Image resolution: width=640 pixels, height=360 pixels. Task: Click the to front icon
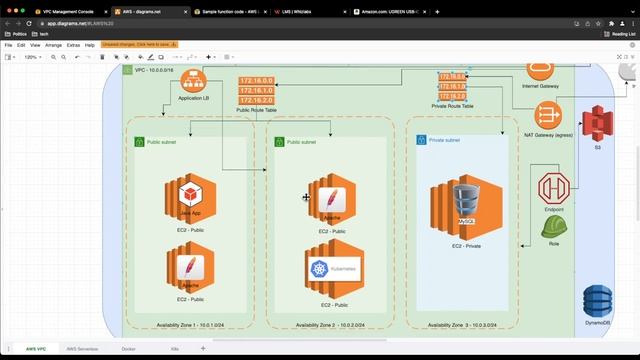(x=116, y=57)
